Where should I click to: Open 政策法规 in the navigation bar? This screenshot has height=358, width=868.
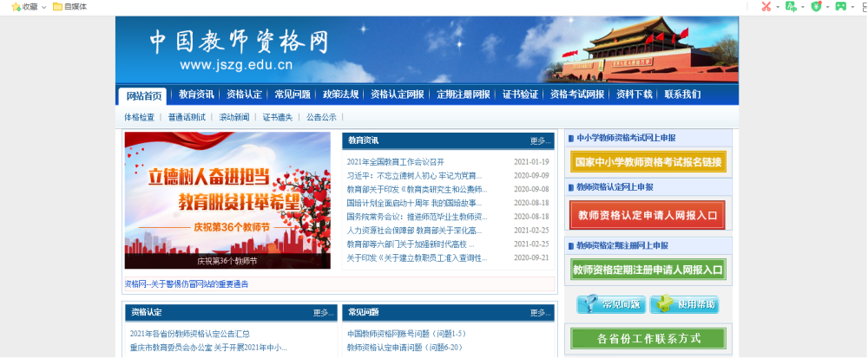(340, 94)
